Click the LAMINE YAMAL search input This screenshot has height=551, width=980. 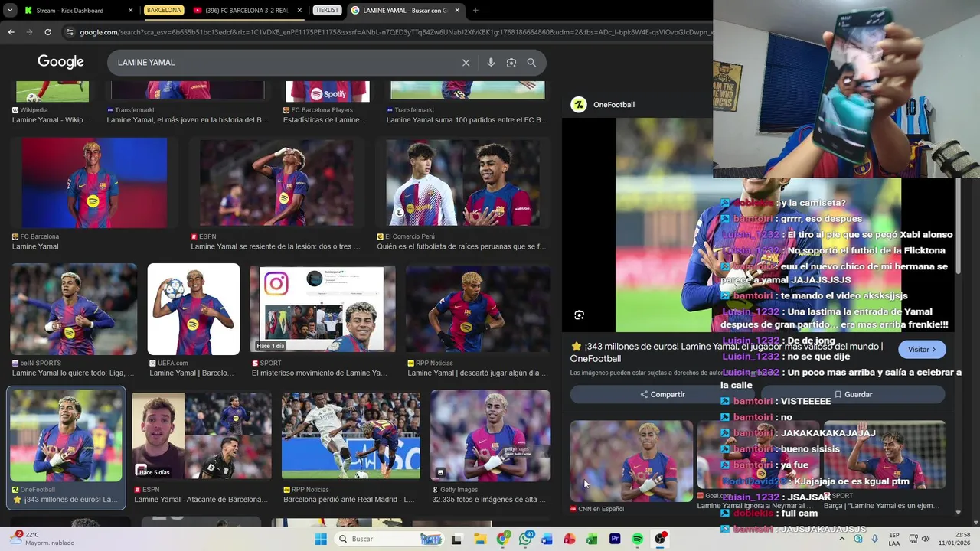pyautogui.click(x=283, y=63)
